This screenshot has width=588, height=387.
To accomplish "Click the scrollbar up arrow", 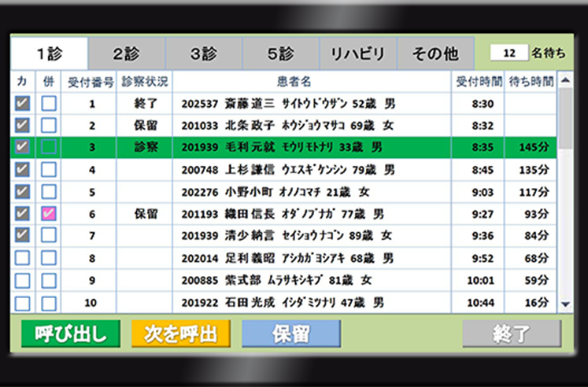I will [565, 79].
